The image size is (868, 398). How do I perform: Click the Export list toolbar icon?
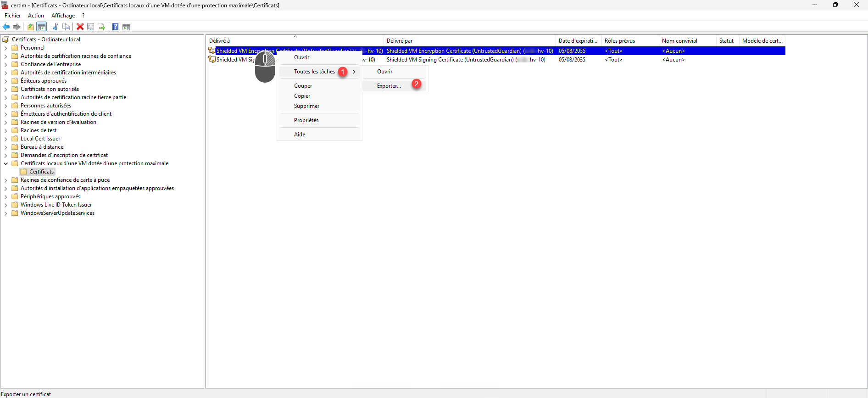101,27
